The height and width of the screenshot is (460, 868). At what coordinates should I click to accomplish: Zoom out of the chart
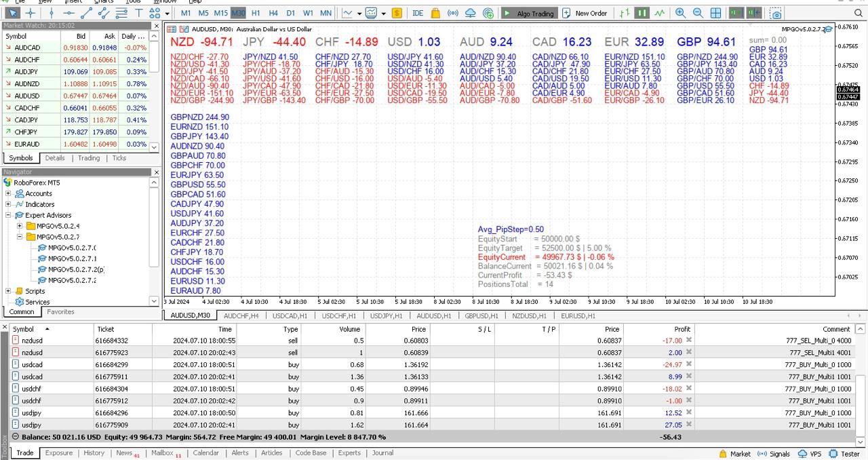(698, 13)
